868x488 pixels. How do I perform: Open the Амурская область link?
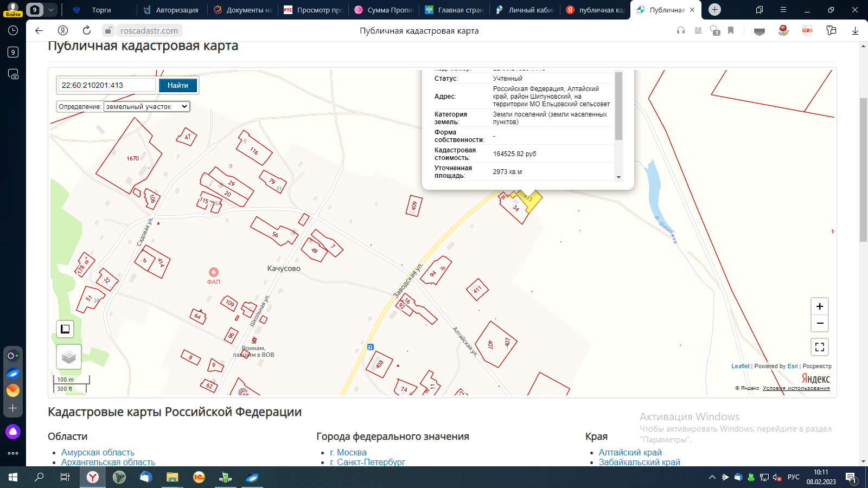98,452
